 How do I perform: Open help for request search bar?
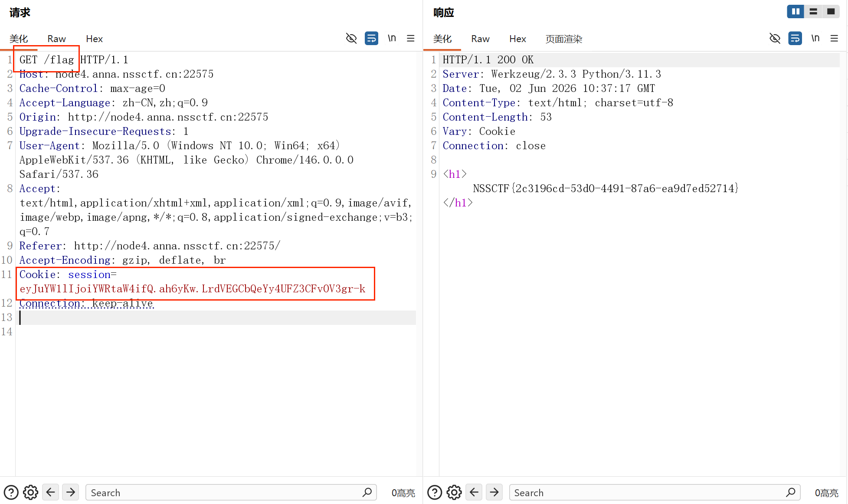coord(11,493)
